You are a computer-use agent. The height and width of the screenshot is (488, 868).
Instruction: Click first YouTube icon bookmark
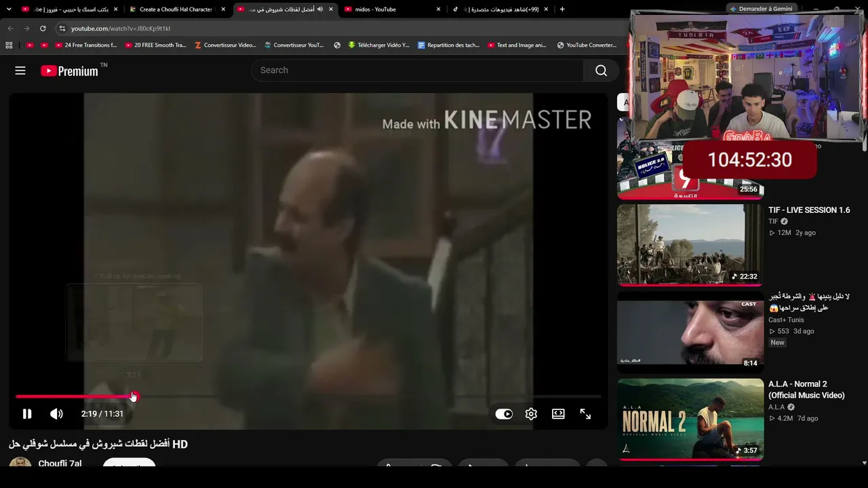tap(30, 45)
